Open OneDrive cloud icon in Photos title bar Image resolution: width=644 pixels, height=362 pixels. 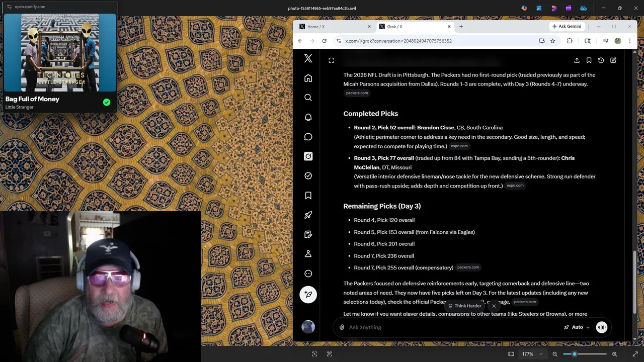point(583,8)
